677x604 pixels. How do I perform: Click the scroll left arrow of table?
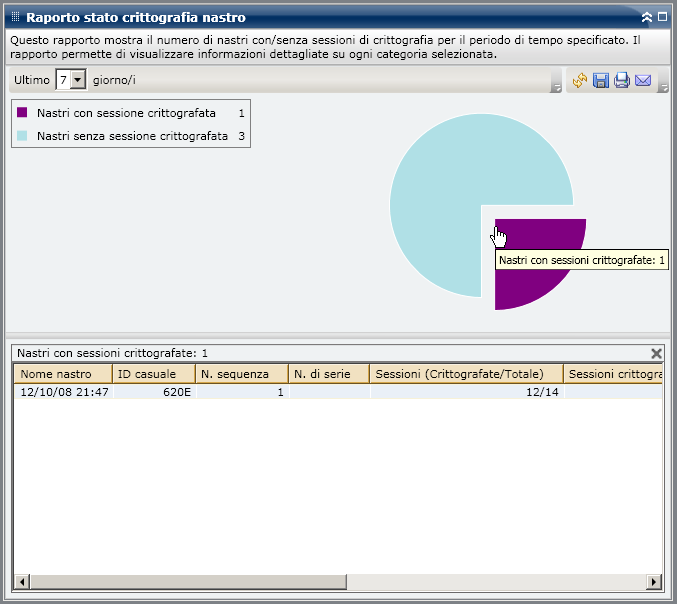(22, 582)
